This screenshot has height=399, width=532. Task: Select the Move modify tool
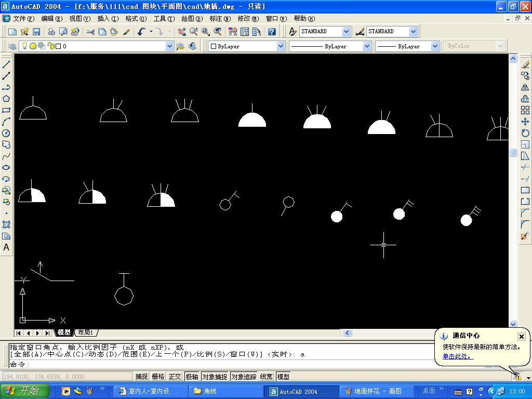pos(525,122)
